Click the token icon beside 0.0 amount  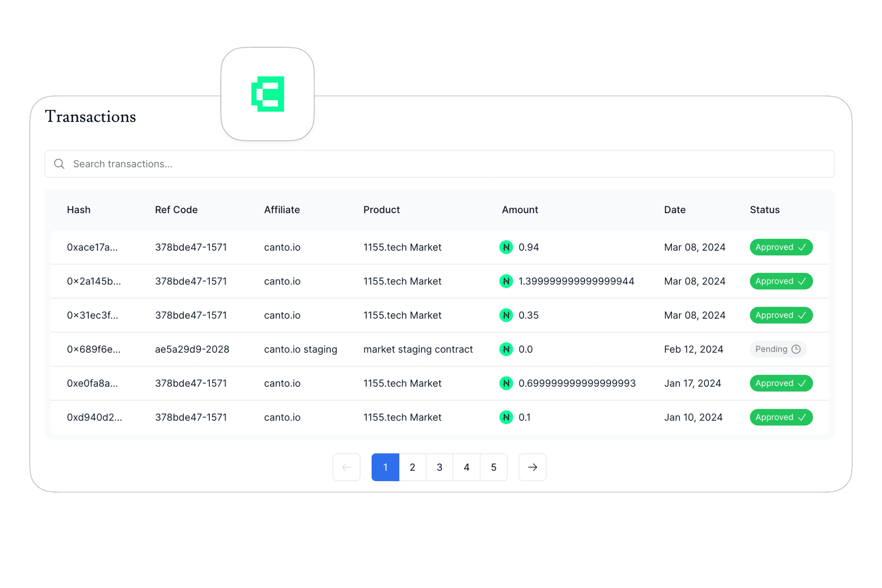coord(506,349)
